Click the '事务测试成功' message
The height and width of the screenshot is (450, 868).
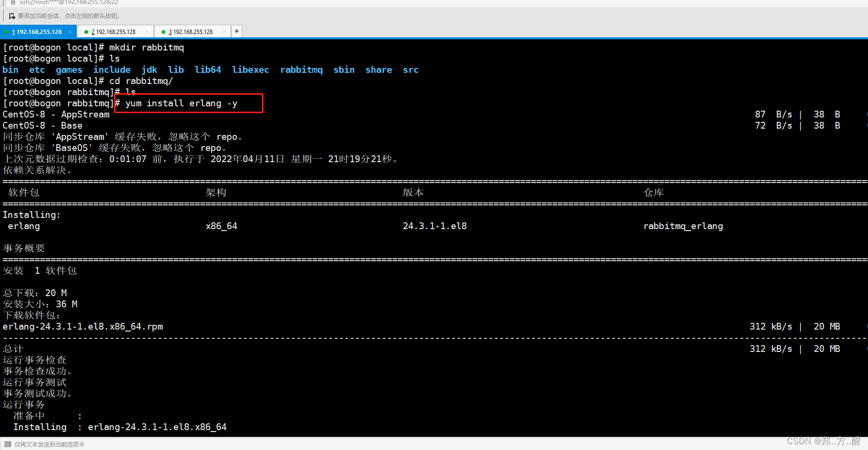(37, 394)
